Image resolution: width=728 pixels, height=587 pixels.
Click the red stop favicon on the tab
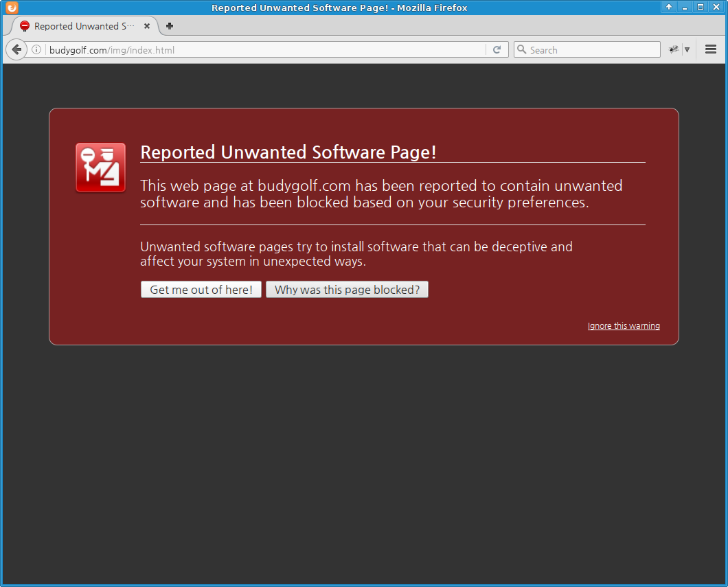[25, 26]
